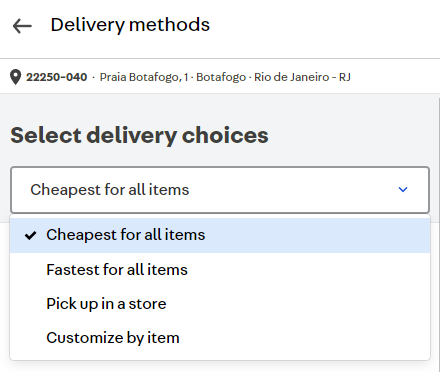Screen dimensions: 440x372
Task: Click the gray background beside Select delivery choices
Action: click(x=350, y=136)
